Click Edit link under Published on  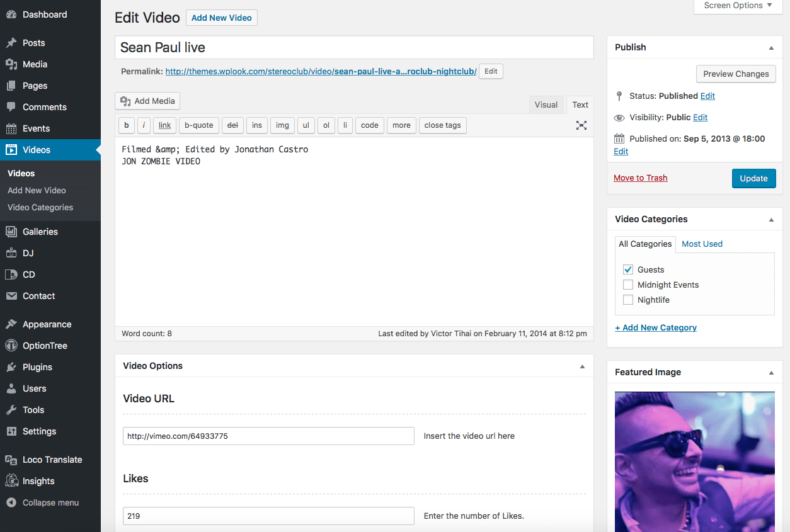tap(621, 152)
